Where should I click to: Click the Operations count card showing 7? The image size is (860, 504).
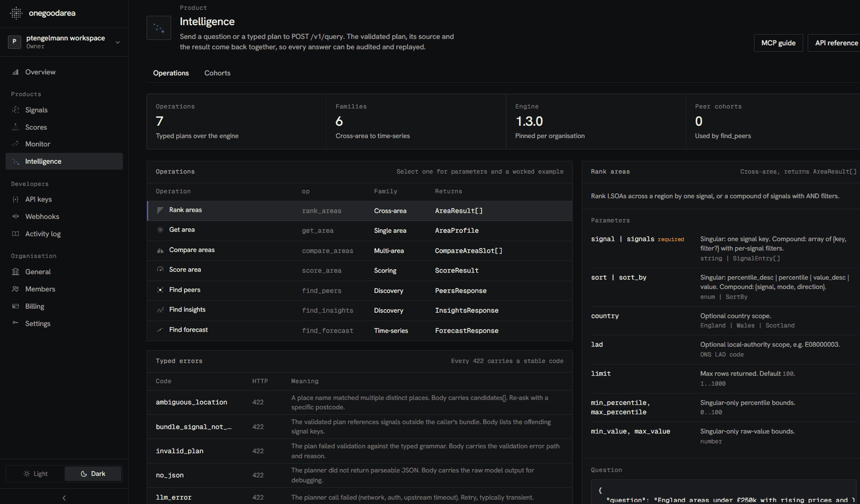pos(236,121)
